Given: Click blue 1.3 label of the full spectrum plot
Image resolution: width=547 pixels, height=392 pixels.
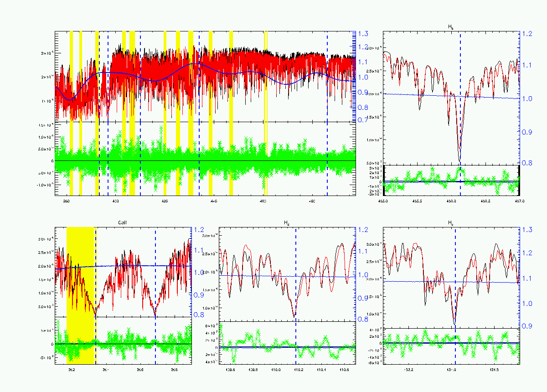Looking at the screenshot, I should click(x=363, y=34).
